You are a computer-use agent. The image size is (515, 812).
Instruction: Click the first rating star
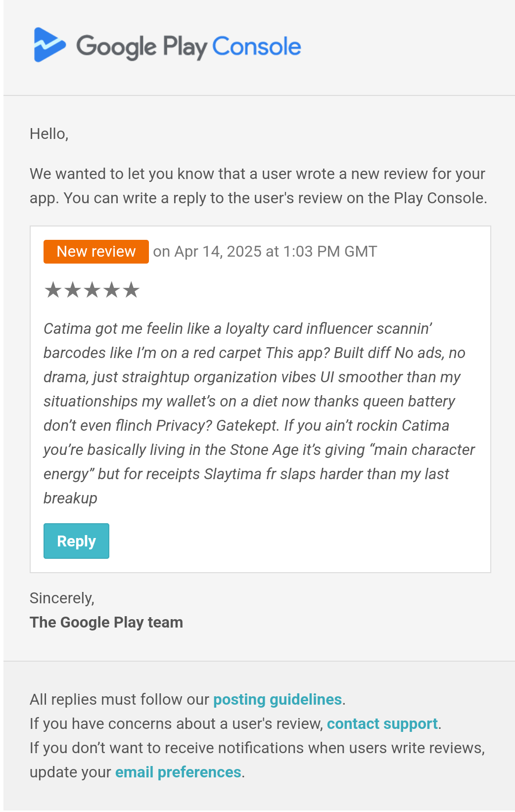53,290
